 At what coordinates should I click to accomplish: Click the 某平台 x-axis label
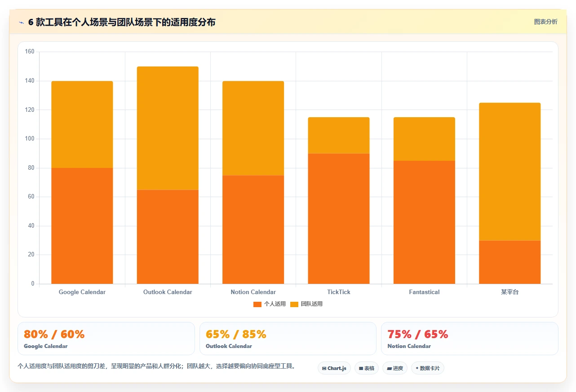click(510, 292)
